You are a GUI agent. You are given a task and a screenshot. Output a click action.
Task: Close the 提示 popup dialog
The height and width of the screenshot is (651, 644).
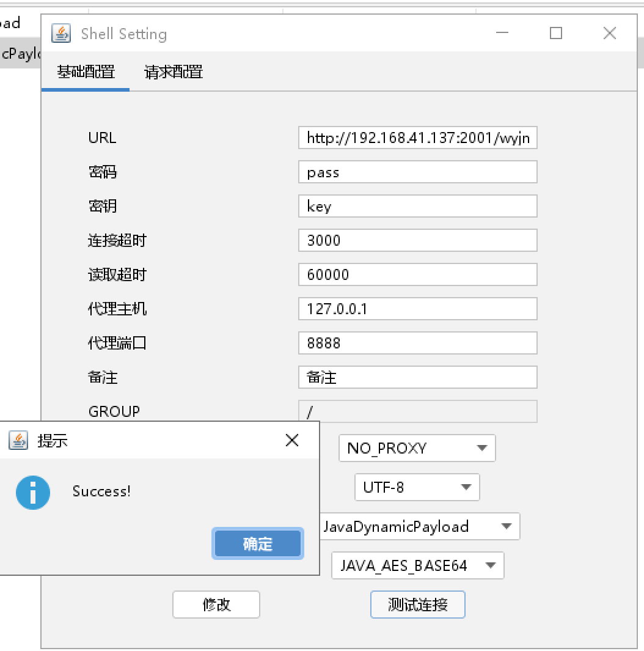point(292,440)
